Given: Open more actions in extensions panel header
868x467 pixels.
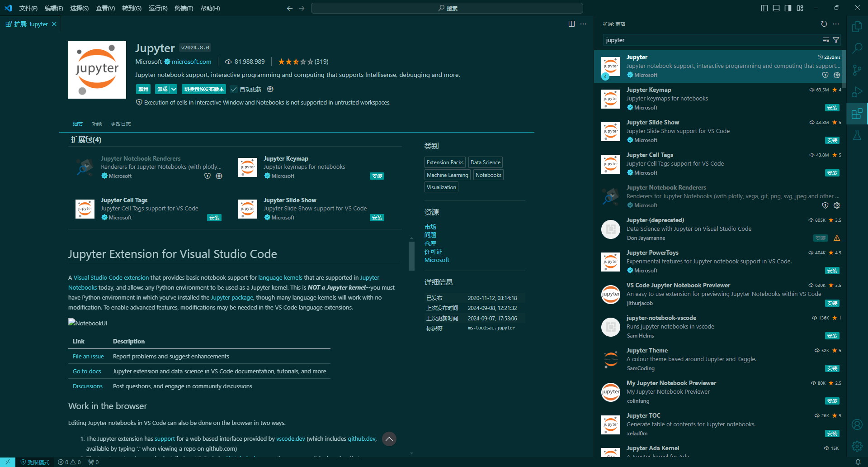Looking at the screenshot, I should tap(836, 24).
